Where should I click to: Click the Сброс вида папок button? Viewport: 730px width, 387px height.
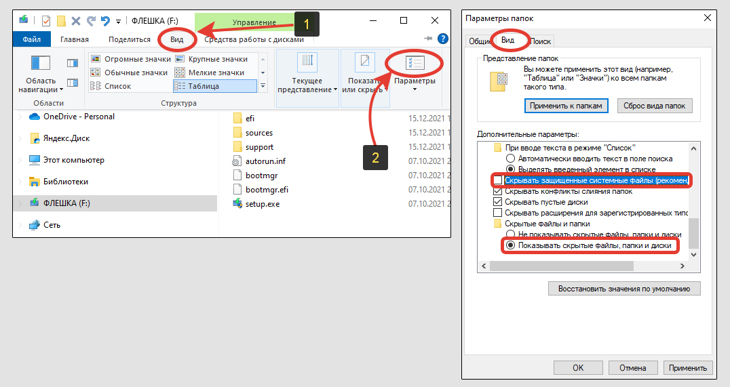tap(654, 106)
